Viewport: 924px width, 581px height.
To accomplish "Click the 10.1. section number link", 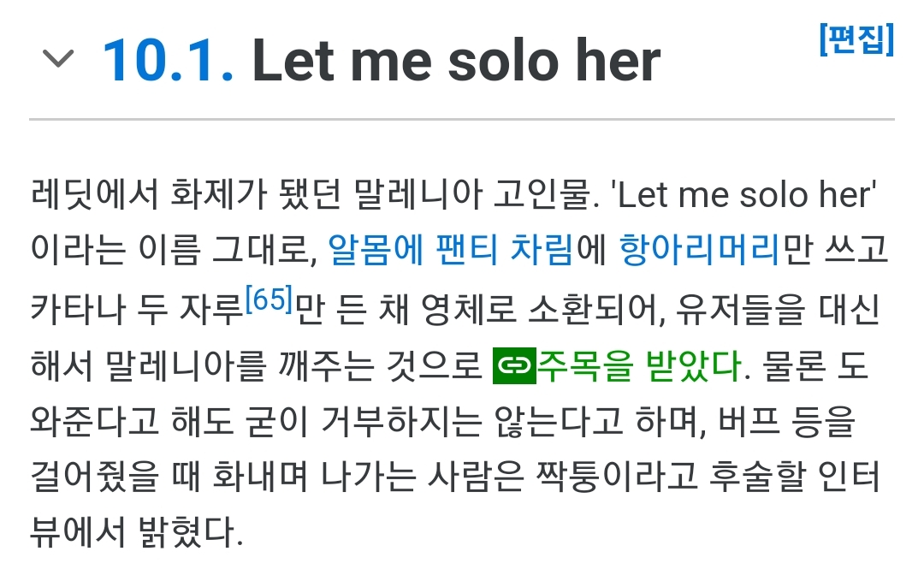I will (168, 61).
